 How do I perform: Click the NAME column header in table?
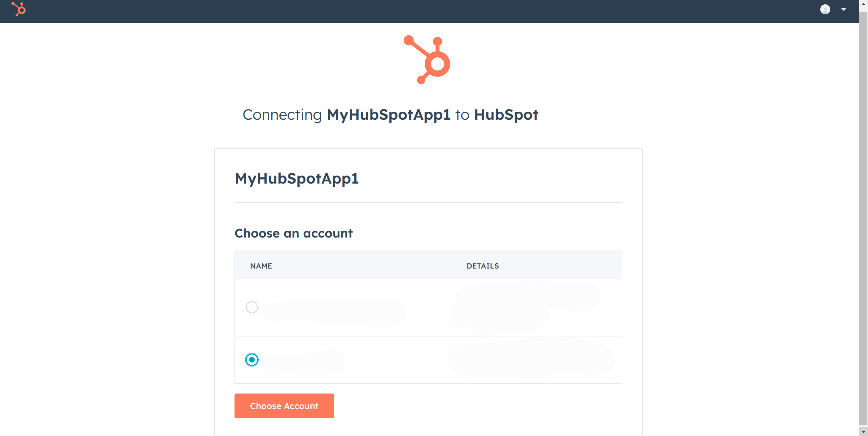(261, 266)
